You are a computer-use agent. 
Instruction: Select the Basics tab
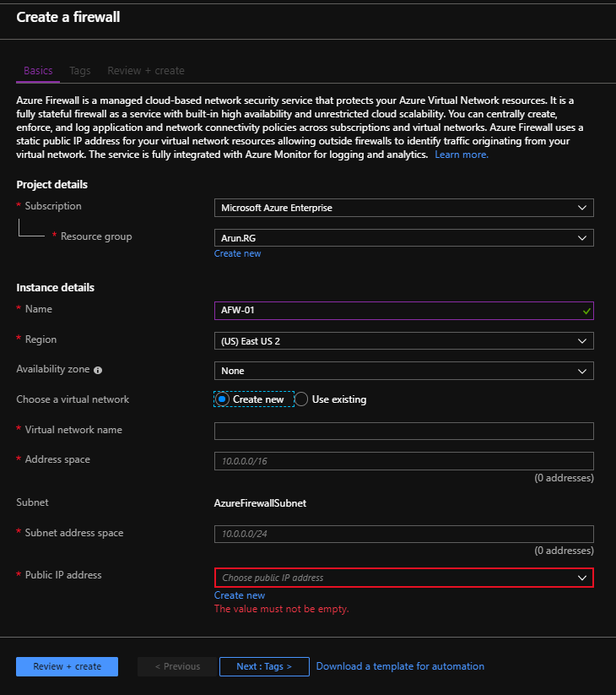38,71
